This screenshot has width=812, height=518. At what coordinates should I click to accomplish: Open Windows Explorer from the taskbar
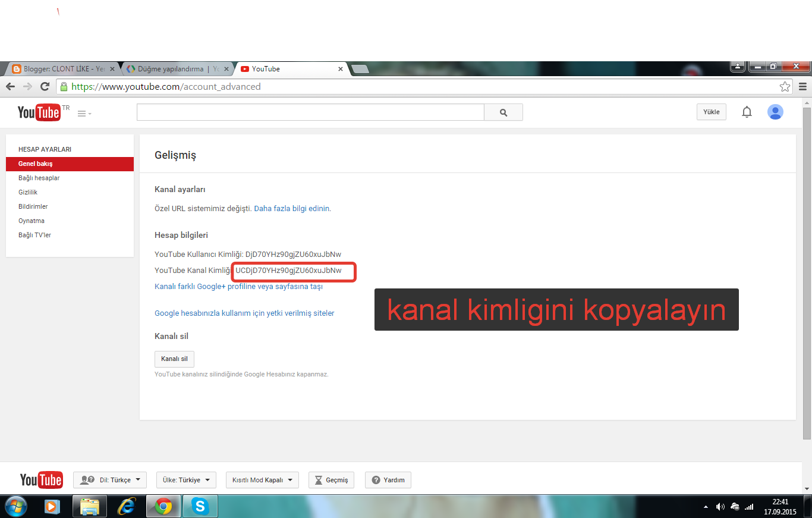pos(90,506)
